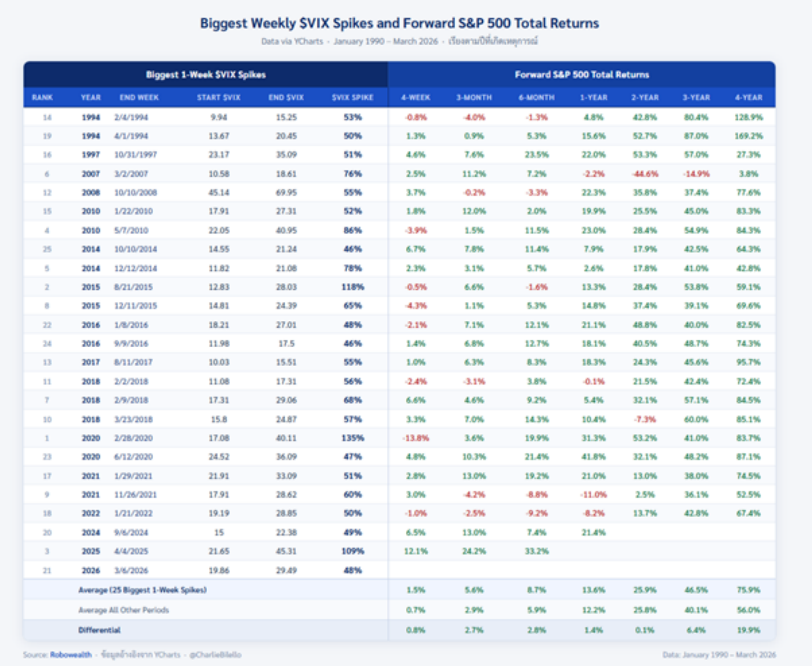Click the 3-MONTH column header
Viewport: 812px width, 666px height.
pos(474,98)
